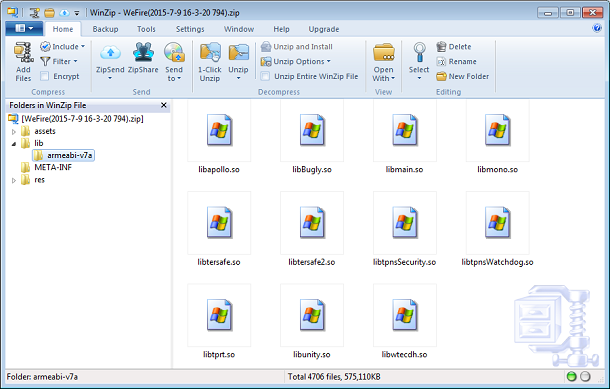Select the assets folder in tree
The image size is (610, 389).
coord(38,131)
